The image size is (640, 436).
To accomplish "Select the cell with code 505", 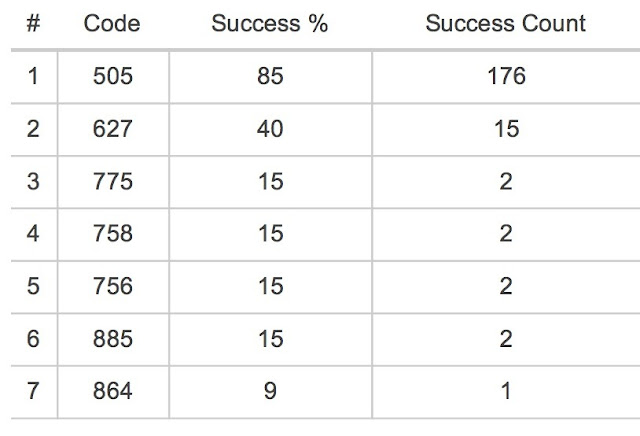I will tap(112, 77).
